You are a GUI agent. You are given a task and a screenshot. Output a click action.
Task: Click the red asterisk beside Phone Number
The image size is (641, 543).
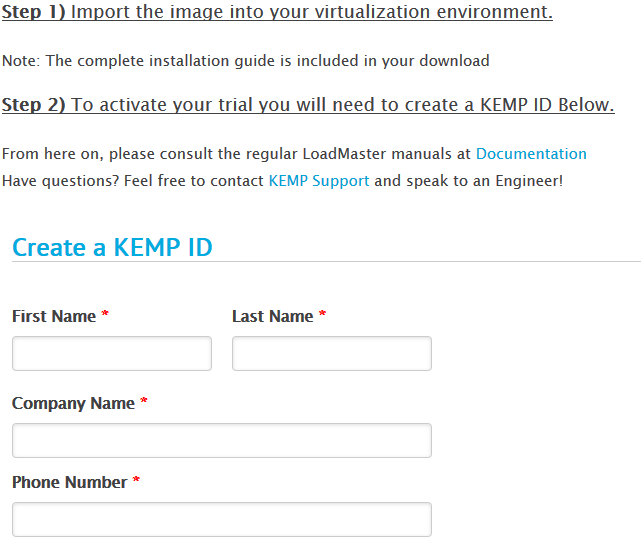click(136, 480)
